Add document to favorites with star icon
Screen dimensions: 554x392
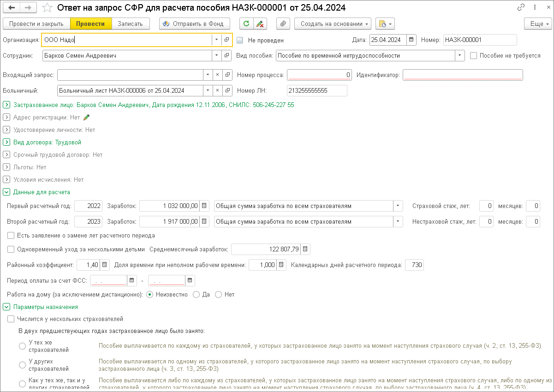(47, 8)
